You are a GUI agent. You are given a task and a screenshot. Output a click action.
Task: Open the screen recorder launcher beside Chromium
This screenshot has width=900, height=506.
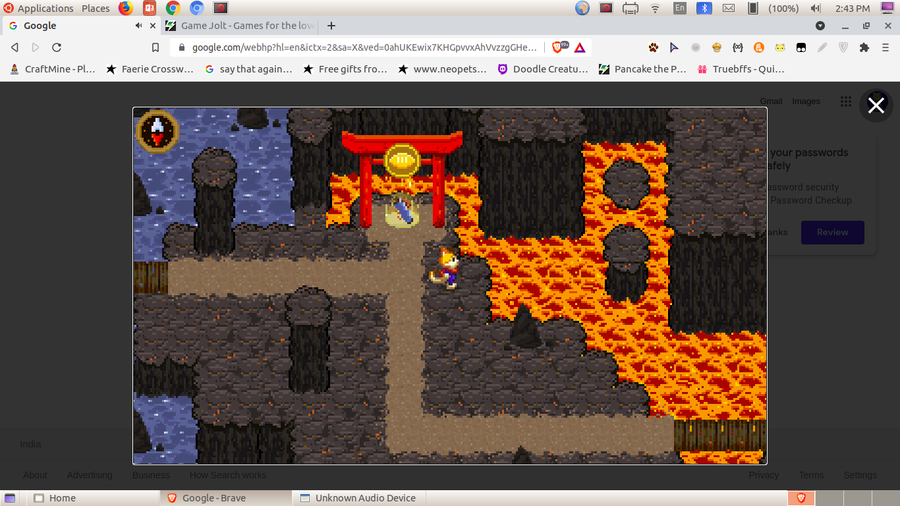point(221,8)
